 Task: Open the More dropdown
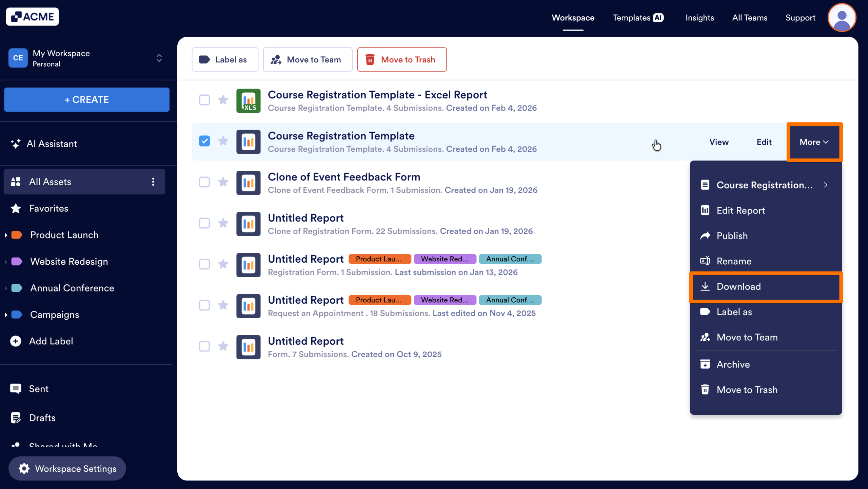pos(814,142)
